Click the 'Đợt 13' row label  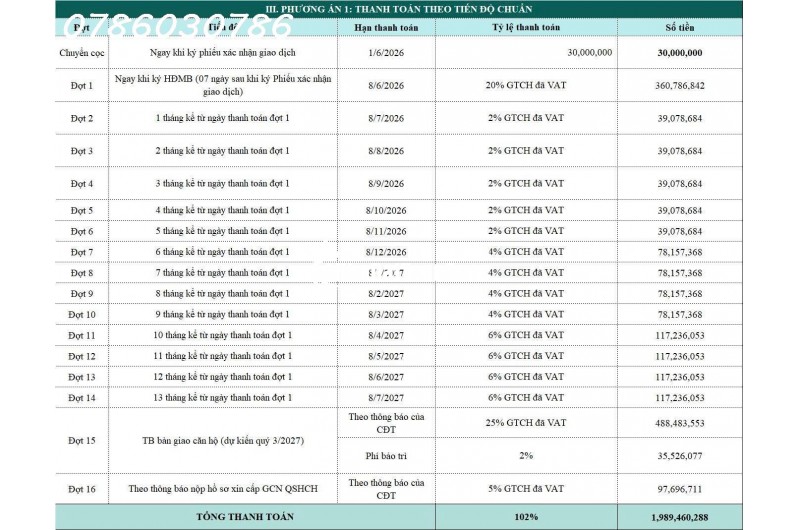(x=82, y=377)
